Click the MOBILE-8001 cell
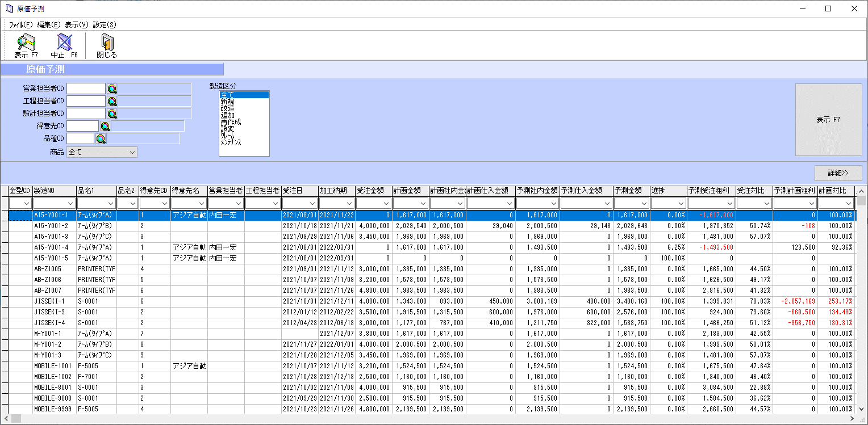The image size is (868, 425). tap(55, 388)
